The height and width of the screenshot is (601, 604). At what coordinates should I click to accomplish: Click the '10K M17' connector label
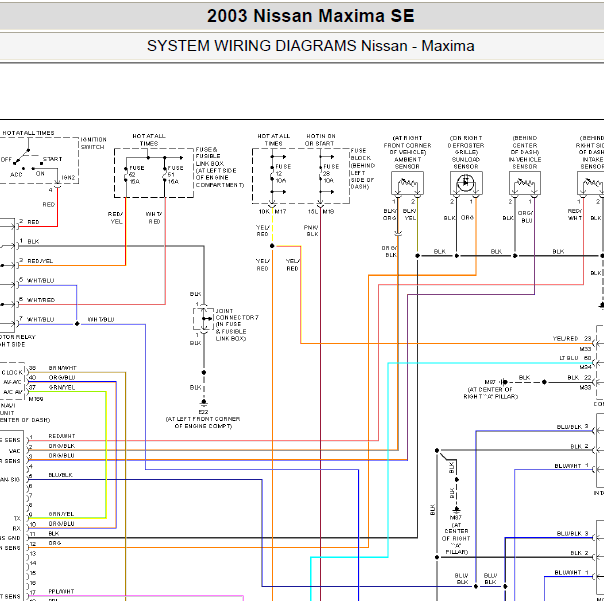coord(272,212)
